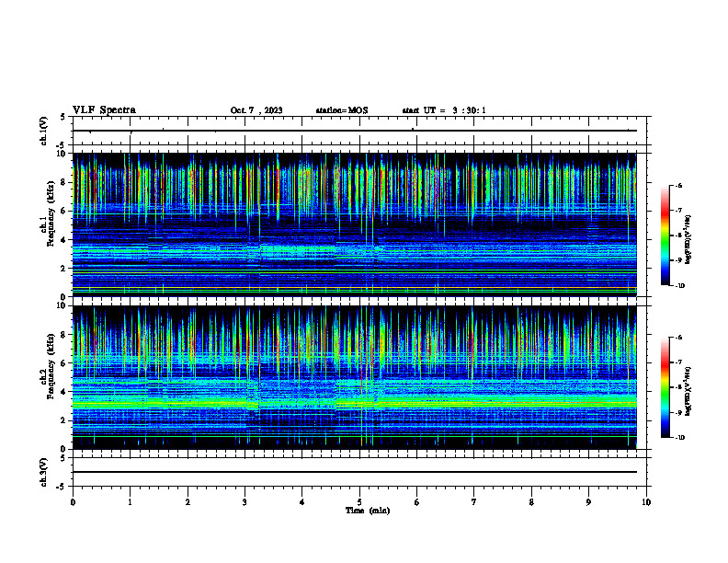Click the "-10" label on ch.2 color bar

tap(679, 438)
